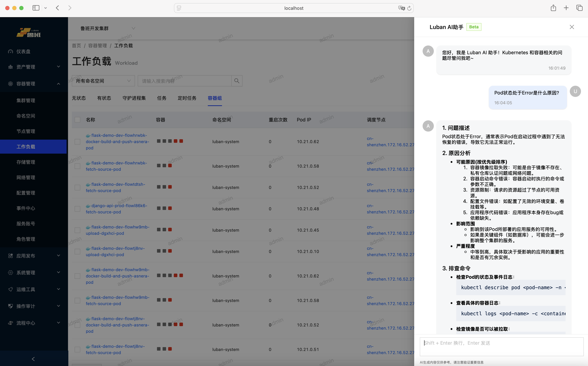Open the 鲁班开发集群 cluster selector
588x366 pixels.
click(x=107, y=28)
